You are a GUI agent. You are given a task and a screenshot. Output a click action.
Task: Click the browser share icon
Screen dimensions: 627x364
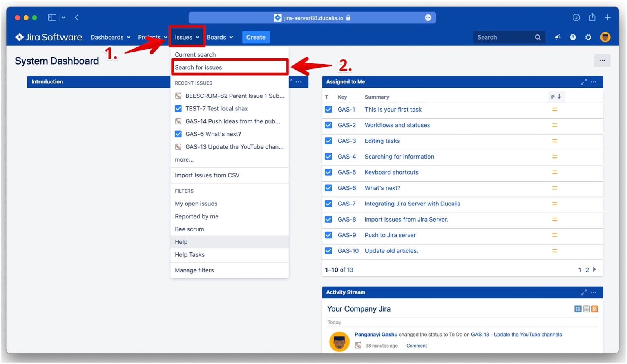[592, 17]
